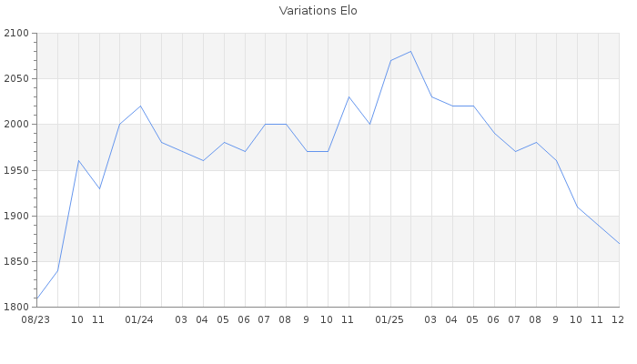Viewport: 637px width, 364px height.
Task: Select the 01/25 x-axis date label
Action: coord(389,319)
